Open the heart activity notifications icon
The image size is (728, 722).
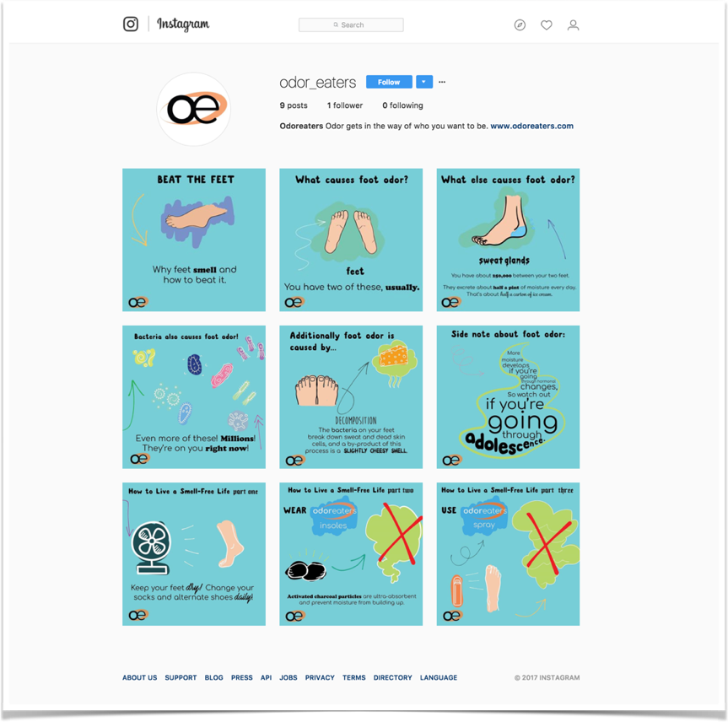[547, 25]
